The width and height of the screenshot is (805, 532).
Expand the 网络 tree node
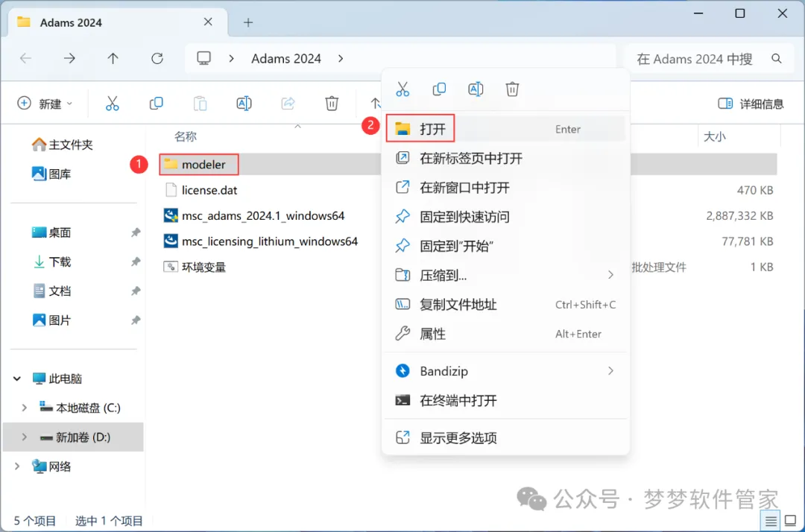(17, 466)
